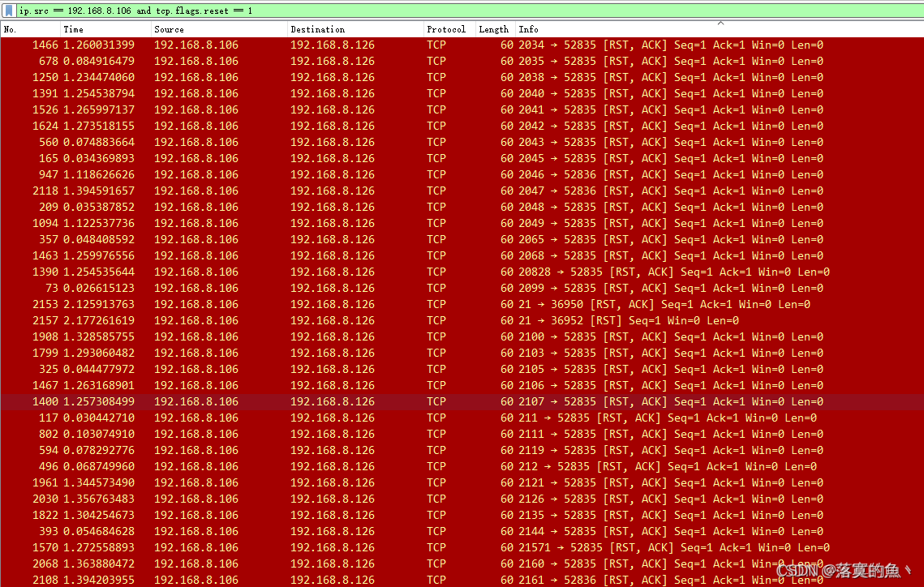Select packet No. 73 from port 2099
924x587 pixels.
pyautogui.click(x=462, y=288)
